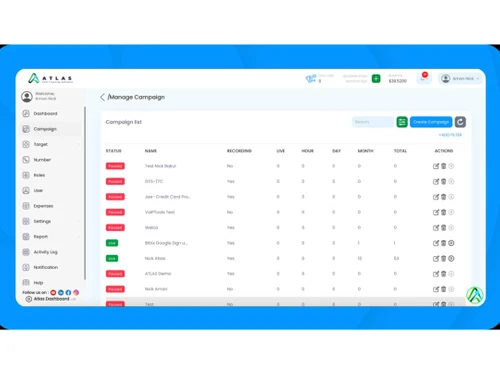Click the NAME column header
This screenshot has height=375, width=500.
coord(151,151)
